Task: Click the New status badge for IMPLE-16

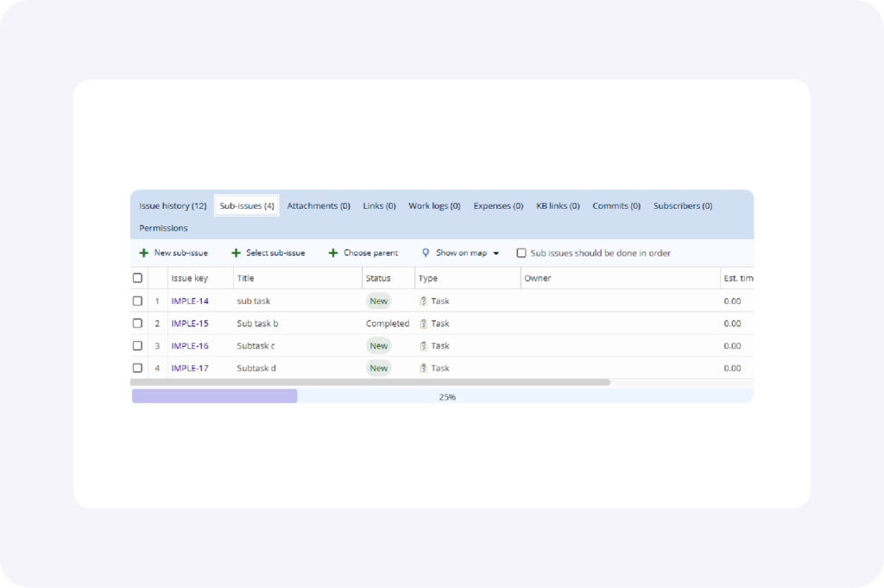Action: tap(378, 345)
